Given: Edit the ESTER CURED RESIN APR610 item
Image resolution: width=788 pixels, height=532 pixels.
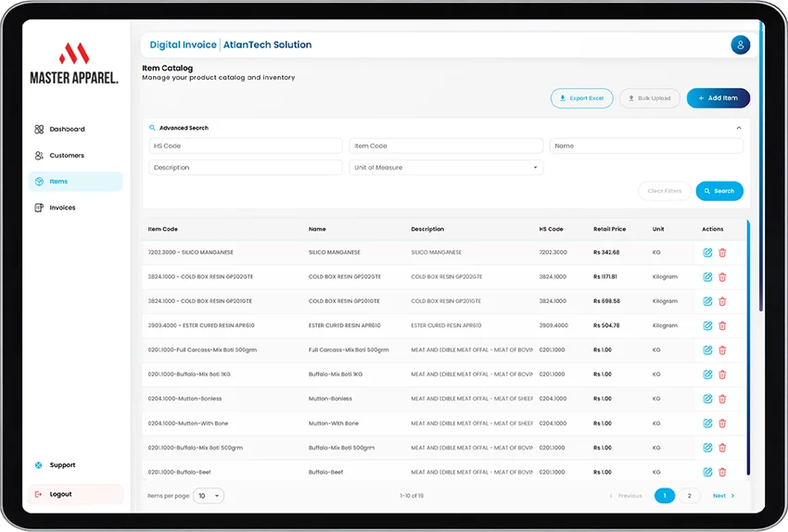Looking at the screenshot, I should pyautogui.click(x=707, y=325).
